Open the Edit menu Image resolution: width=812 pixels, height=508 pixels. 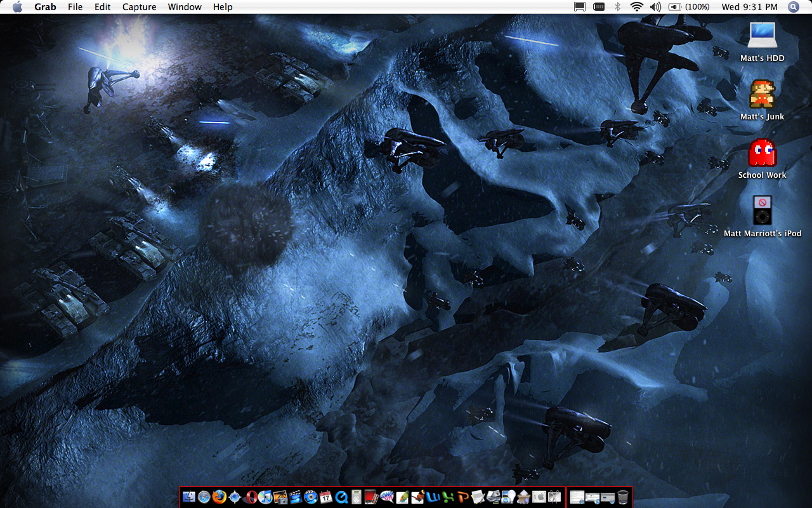click(x=102, y=7)
